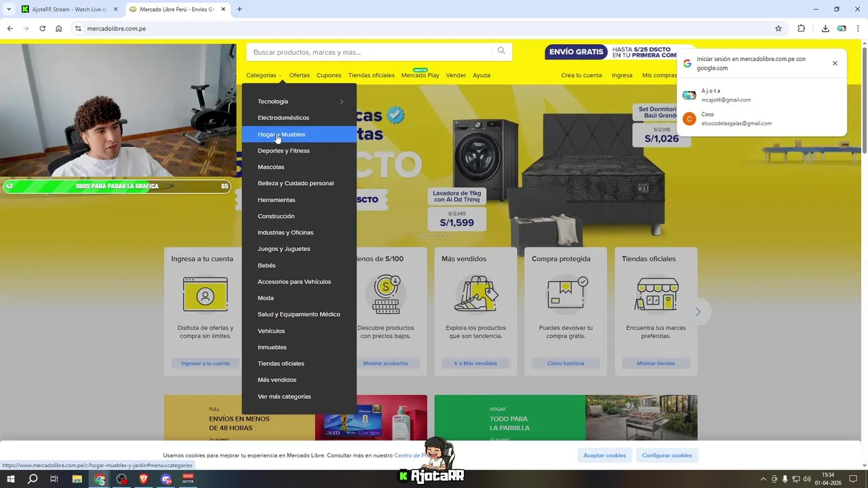Click Mostrar tiendas button
This screenshot has width=868, height=488.
(x=656, y=363)
